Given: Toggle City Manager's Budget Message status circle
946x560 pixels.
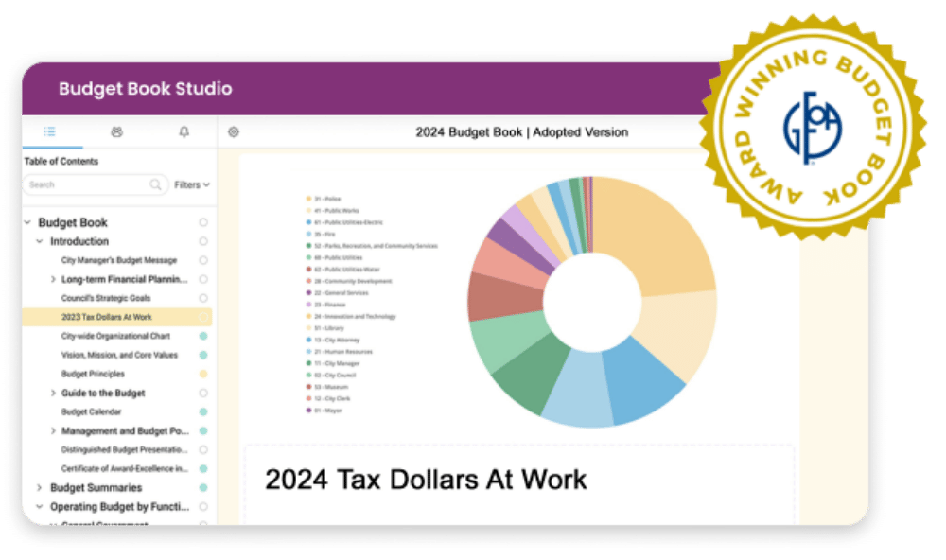Looking at the screenshot, I should (203, 260).
